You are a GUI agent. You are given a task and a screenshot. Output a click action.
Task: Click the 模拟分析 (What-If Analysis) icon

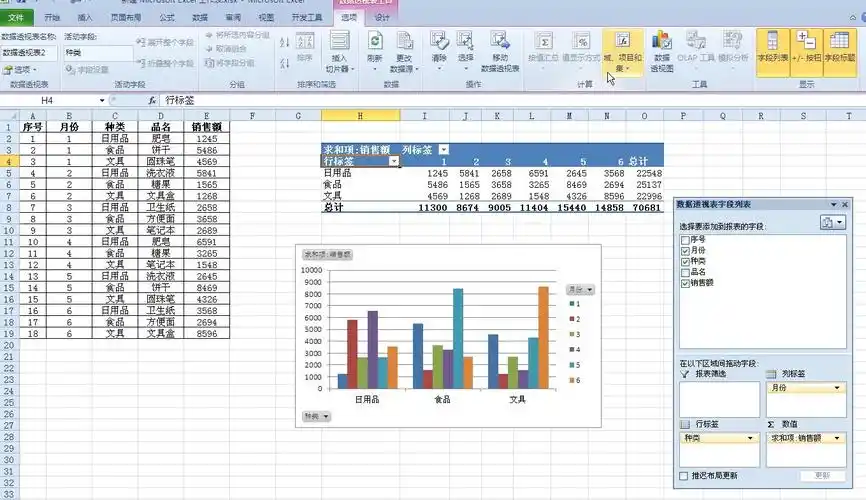pos(732,42)
